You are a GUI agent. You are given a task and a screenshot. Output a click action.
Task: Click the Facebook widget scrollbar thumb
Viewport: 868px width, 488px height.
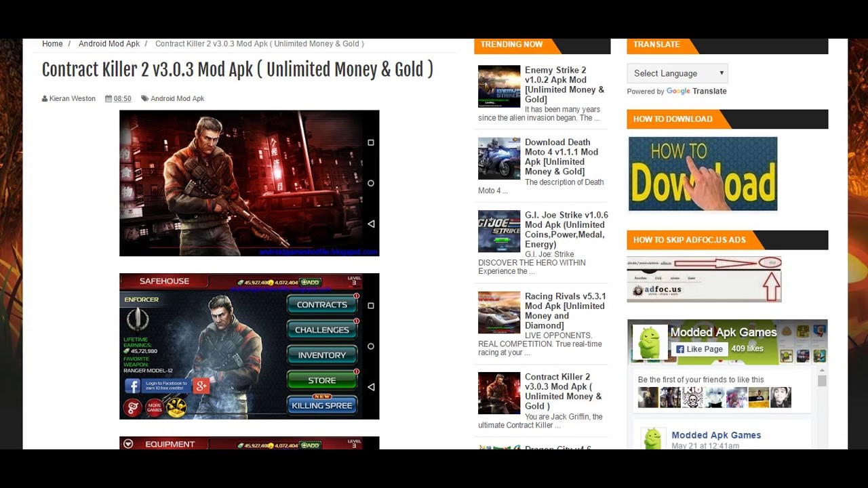pyautogui.click(x=822, y=382)
